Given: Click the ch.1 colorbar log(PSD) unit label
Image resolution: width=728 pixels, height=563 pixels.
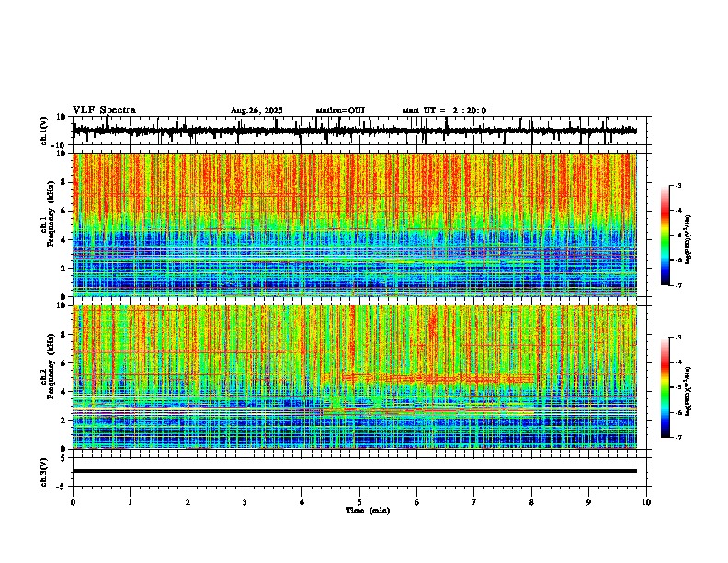Looking at the screenshot, I should point(688,239).
